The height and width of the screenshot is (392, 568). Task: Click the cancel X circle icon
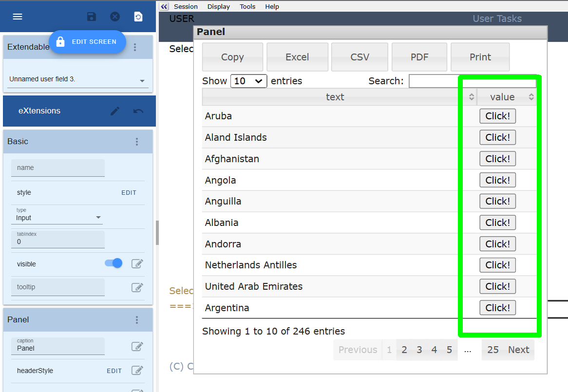[115, 17]
